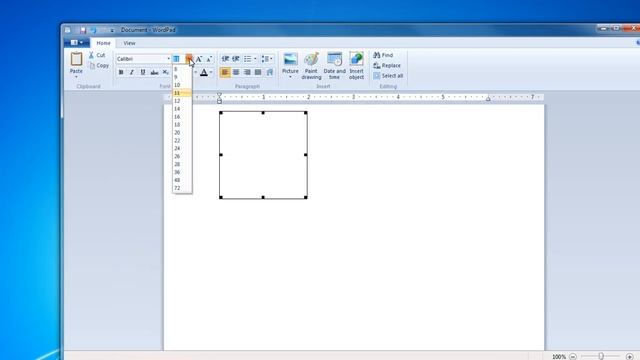
Task: Open the bullet list style dropdown arrow
Action: coord(256,59)
